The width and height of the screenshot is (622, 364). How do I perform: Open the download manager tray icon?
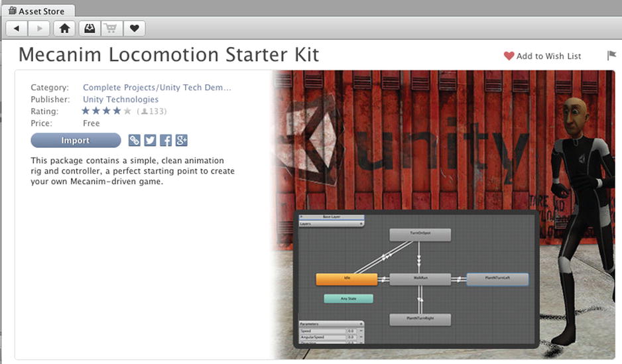click(x=90, y=29)
